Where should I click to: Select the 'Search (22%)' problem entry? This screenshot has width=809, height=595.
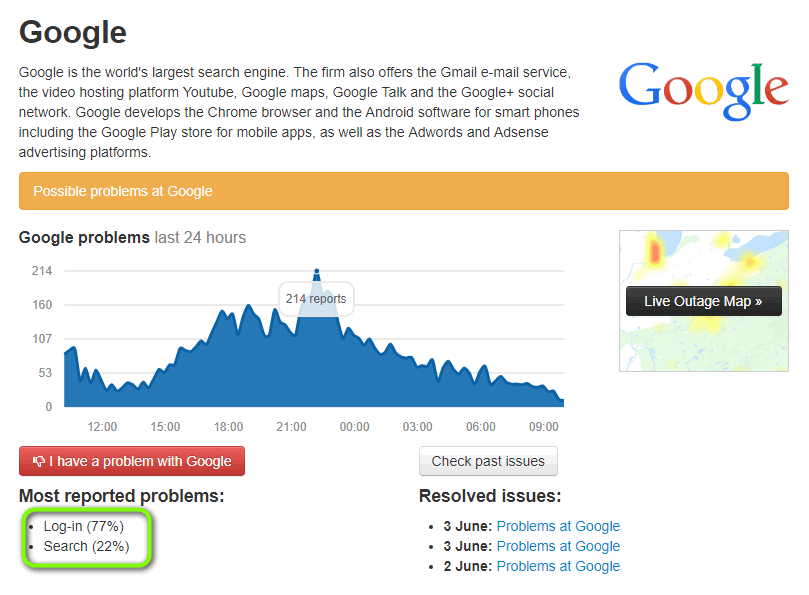(86, 546)
